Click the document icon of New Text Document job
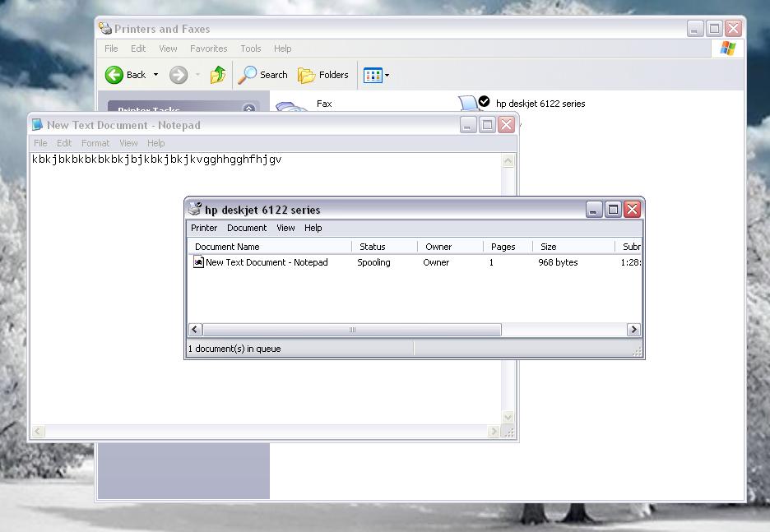Image resolution: width=770 pixels, height=532 pixels. pos(198,262)
